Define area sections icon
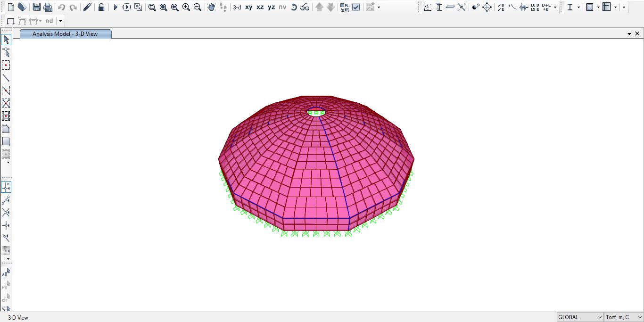The width and height of the screenshot is (644, 322). click(450, 7)
